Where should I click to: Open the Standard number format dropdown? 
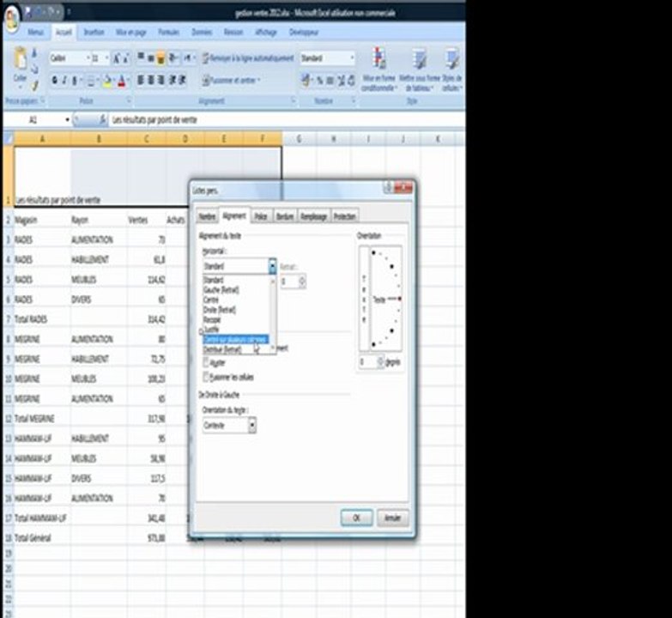point(352,58)
